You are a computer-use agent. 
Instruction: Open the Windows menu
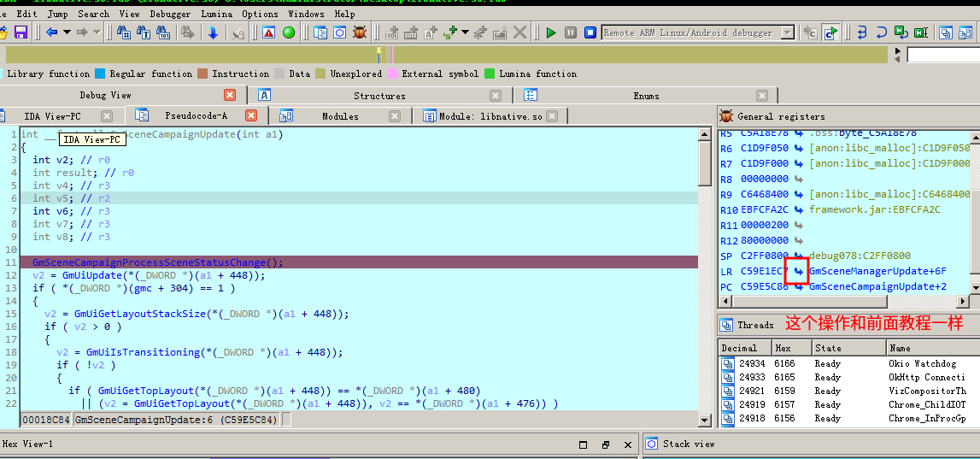[x=306, y=13]
